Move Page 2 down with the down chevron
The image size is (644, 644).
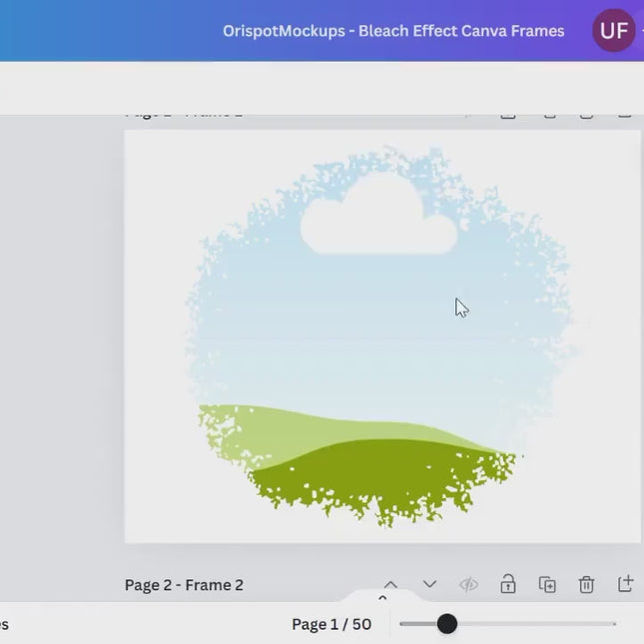[429, 584]
